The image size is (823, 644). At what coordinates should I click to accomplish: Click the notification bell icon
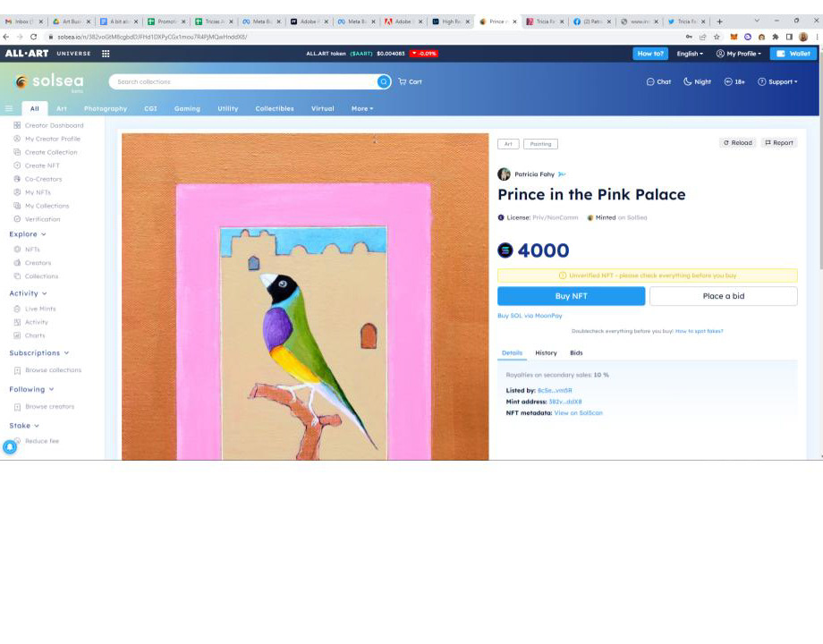10,447
